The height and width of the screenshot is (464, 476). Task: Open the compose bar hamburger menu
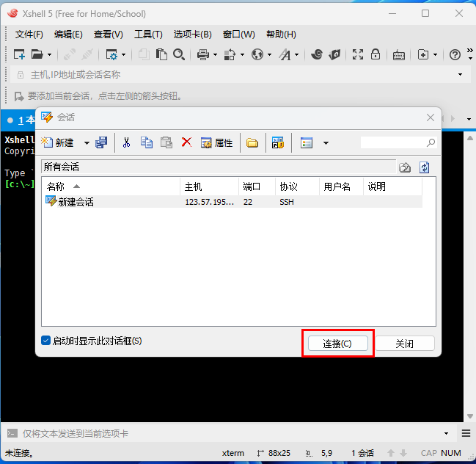pyautogui.click(x=466, y=433)
